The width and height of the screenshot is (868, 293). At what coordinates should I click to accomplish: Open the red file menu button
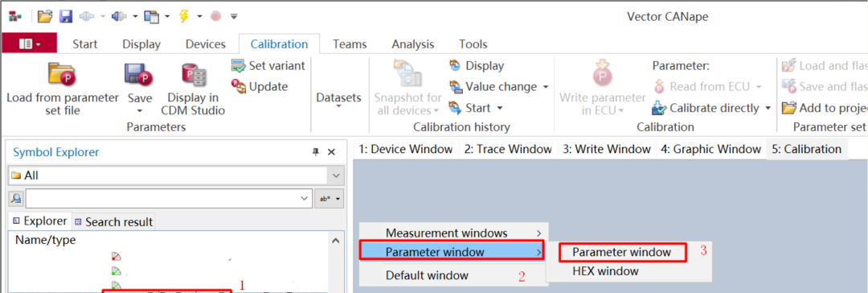coord(30,43)
